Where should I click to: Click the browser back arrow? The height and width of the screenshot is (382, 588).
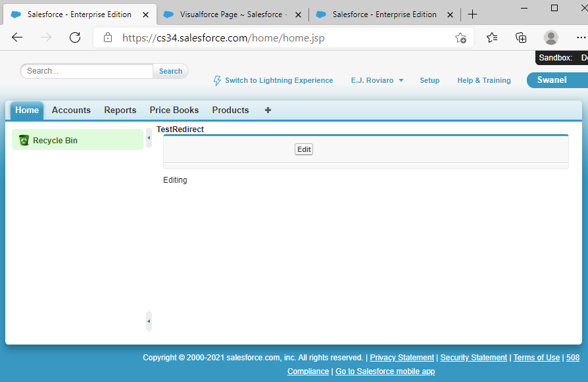pyautogui.click(x=17, y=37)
